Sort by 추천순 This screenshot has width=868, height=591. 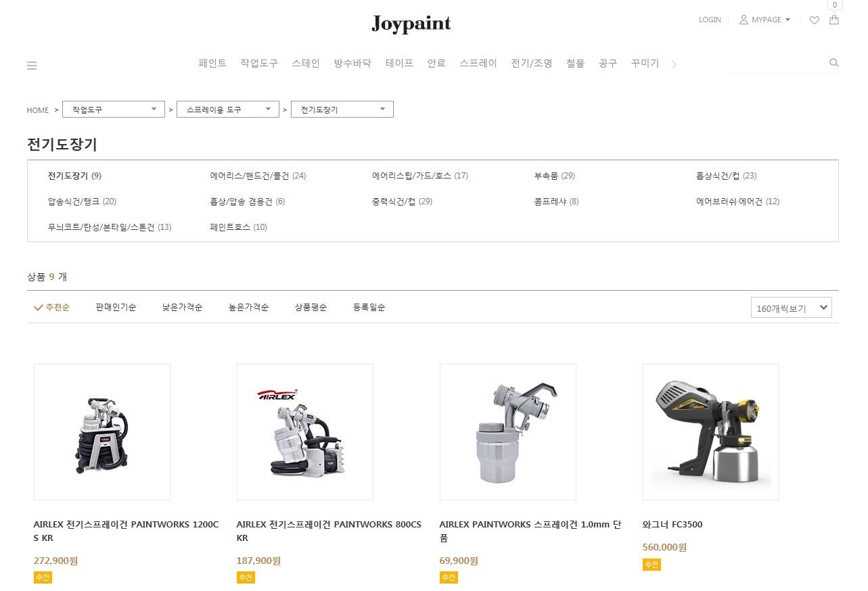click(52, 307)
